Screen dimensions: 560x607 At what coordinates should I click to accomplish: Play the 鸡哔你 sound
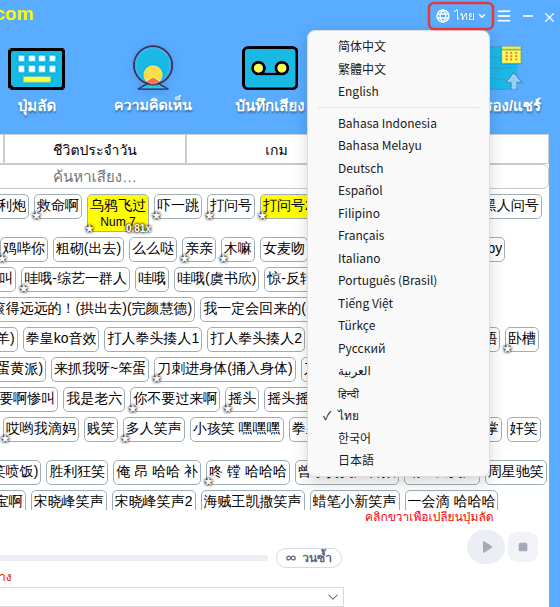pyautogui.click(x=24, y=249)
